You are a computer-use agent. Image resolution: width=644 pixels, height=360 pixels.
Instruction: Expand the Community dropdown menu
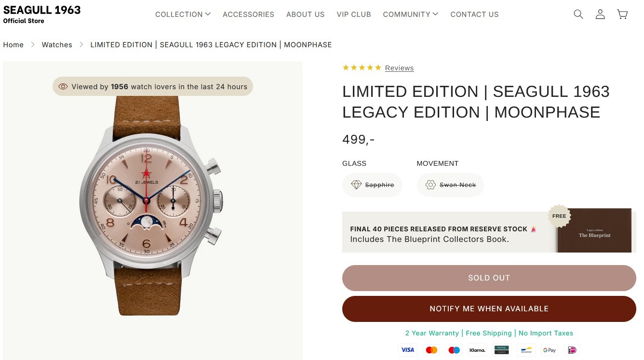tap(410, 14)
